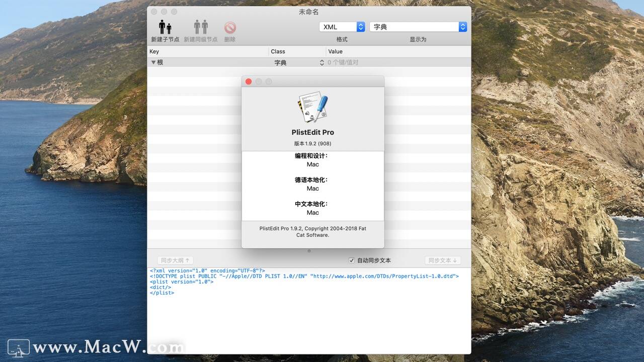Click the Class column header

tap(297, 51)
